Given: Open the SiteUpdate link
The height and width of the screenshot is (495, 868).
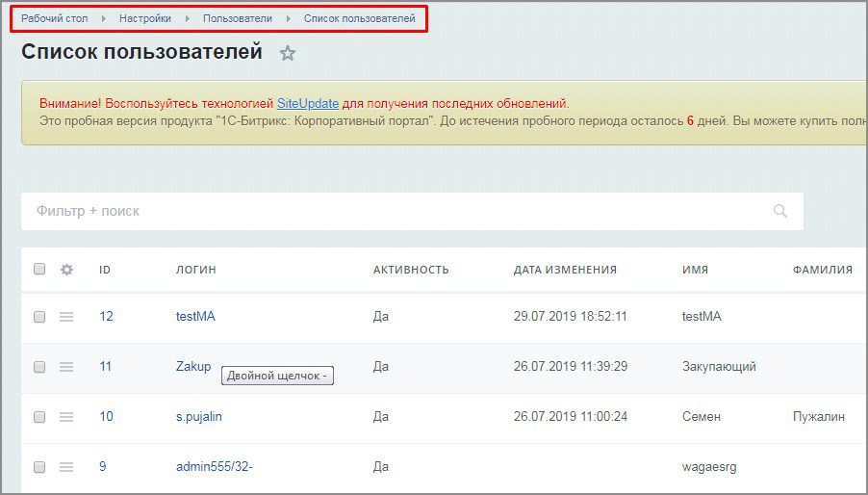Looking at the screenshot, I should (x=308, y=103).
